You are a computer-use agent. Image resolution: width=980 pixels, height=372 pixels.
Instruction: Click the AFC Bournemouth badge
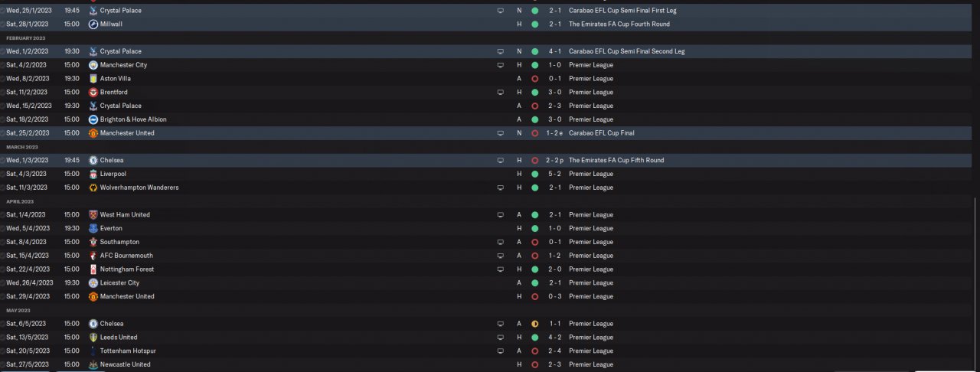point(93,256)
